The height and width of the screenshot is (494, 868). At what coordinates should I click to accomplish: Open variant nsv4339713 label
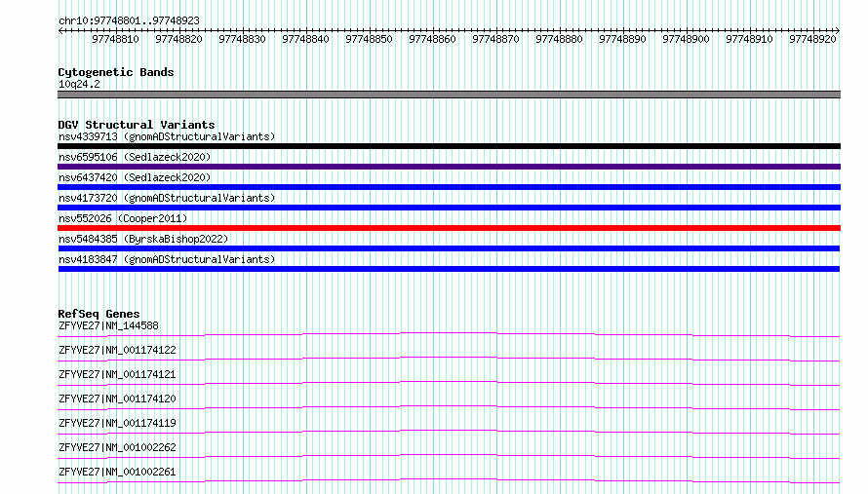point(167,136)
